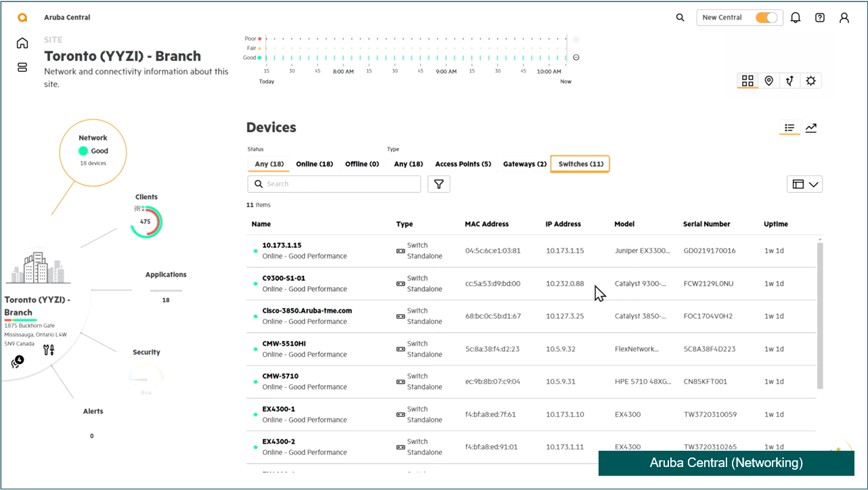The image size is (868, 490).
Task: Open device 10.173.1.15
Action: 282,245
